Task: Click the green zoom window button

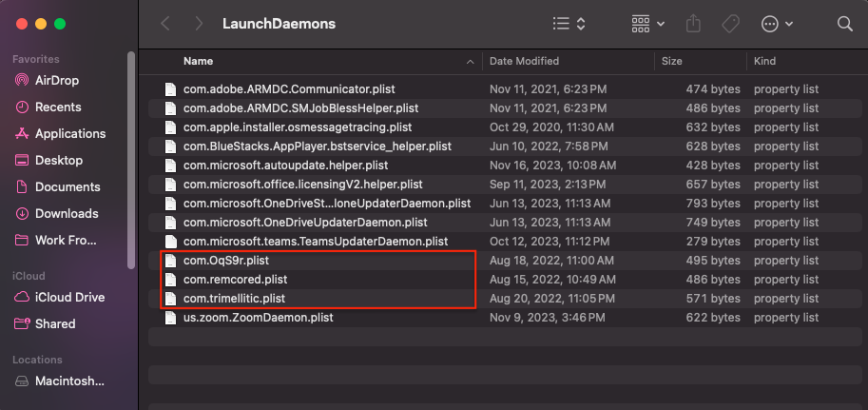Action: pos(60,23)
